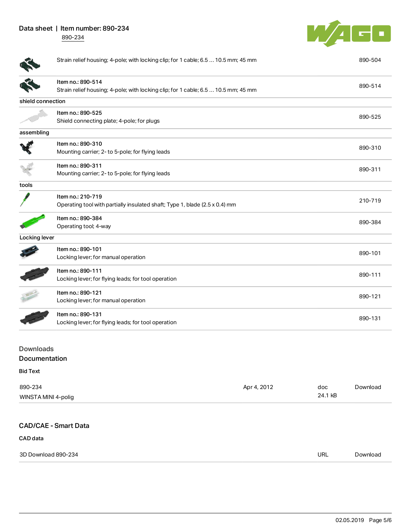The width and height of the screenshot is (411, 532).
Task: Download the 890-234 bid text doc
Action: (368, 387)
